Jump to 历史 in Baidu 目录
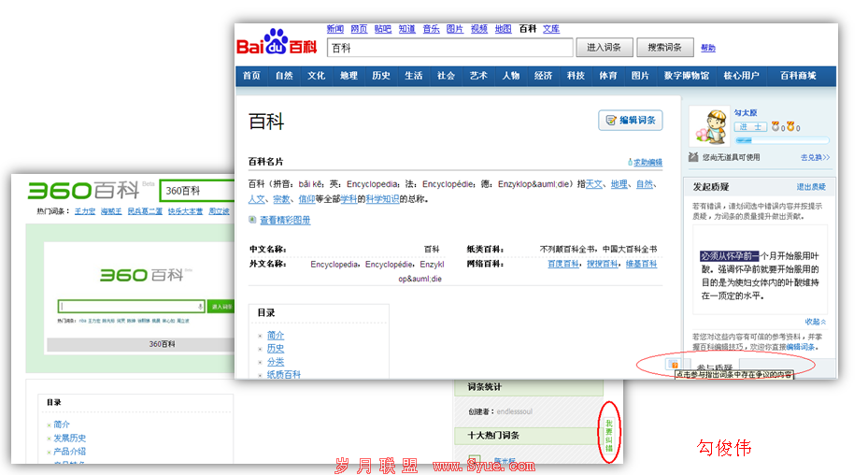The height and width of the screenshot is (475, 868). click(x=275, y=349)
